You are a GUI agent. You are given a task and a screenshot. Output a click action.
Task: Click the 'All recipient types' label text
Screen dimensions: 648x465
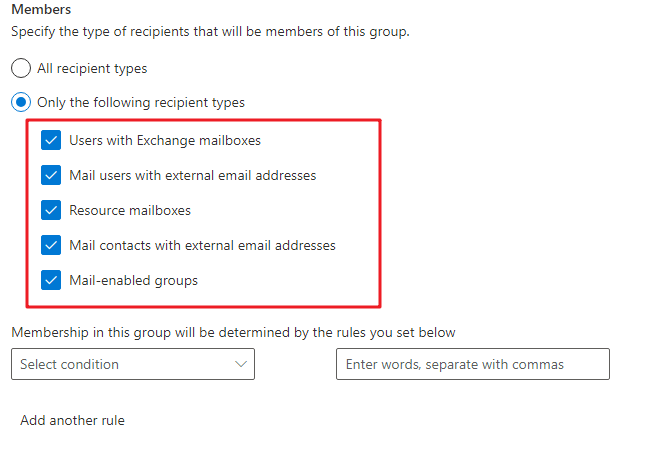click(92, 68)
